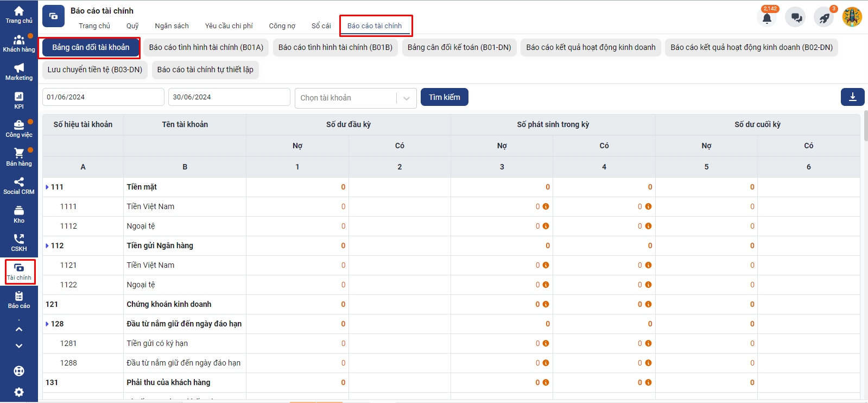The width and height of the screenshot is (868, 403).
Task: Expand account 111 Tiền mặt row
Action: pyautogui.click(x=47, y=187)
